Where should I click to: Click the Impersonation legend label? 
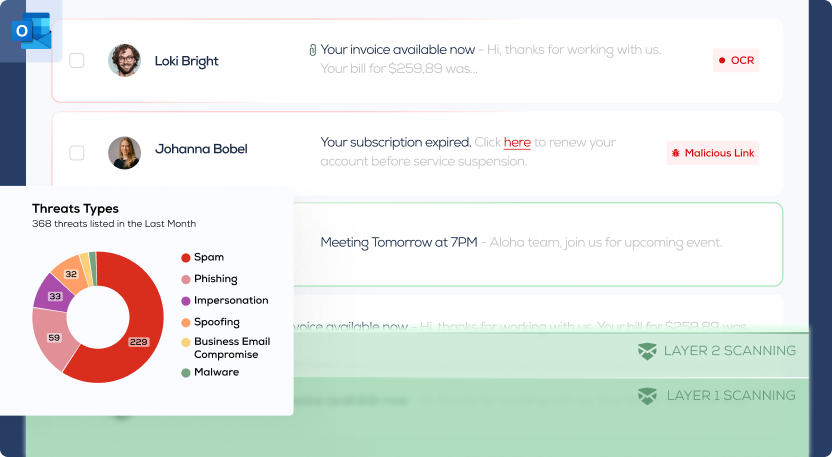(231, 300)
